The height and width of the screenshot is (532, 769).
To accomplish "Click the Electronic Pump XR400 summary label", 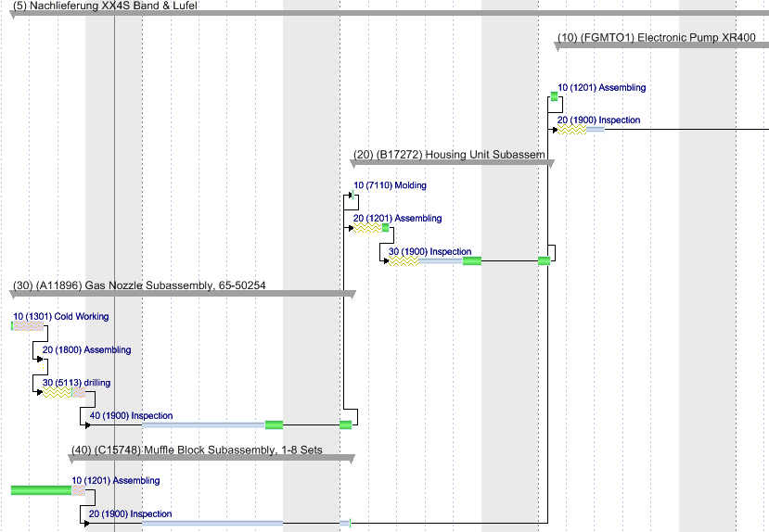I will pos(657,38).
